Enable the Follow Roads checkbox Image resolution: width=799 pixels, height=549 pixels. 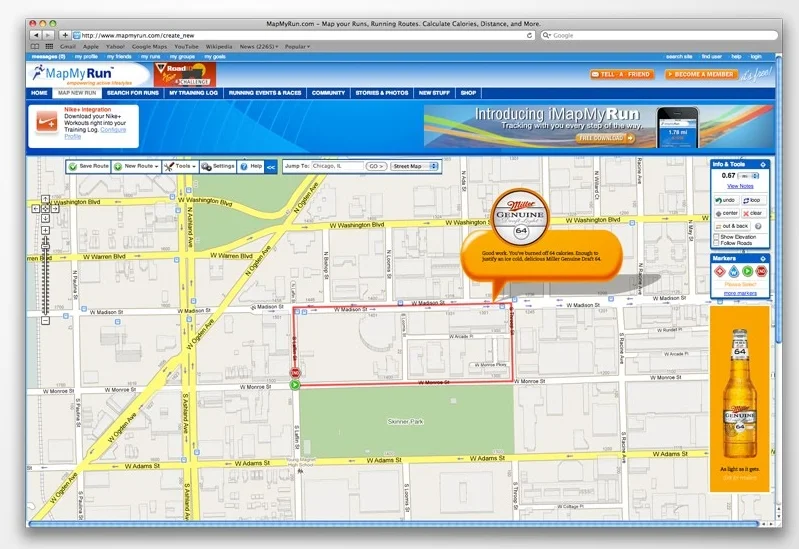pos(716,243)
